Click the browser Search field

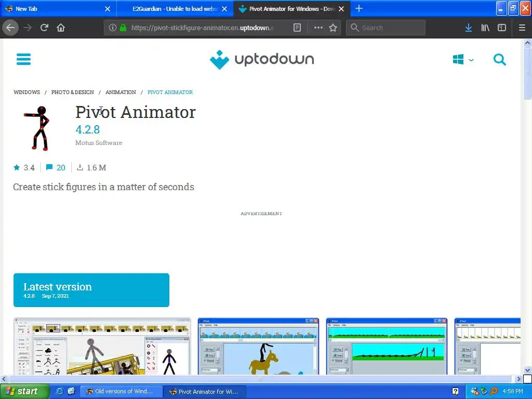point(386,28)
